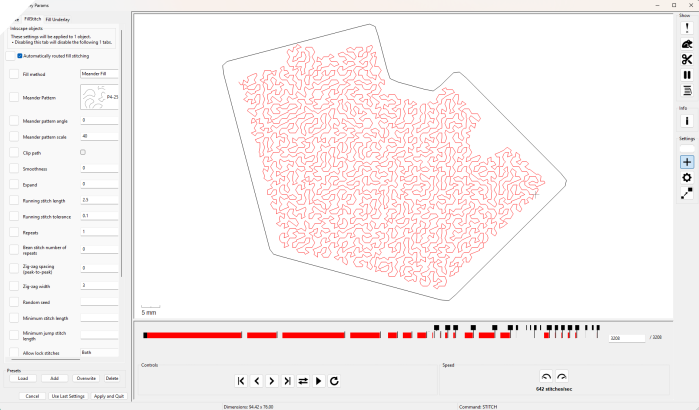Click the Zig-zag spacing field

[99, 268]
